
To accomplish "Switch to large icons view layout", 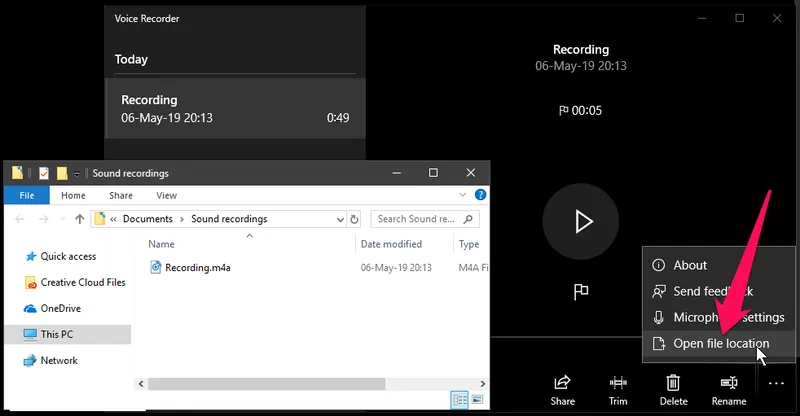I will pos(477,400).
